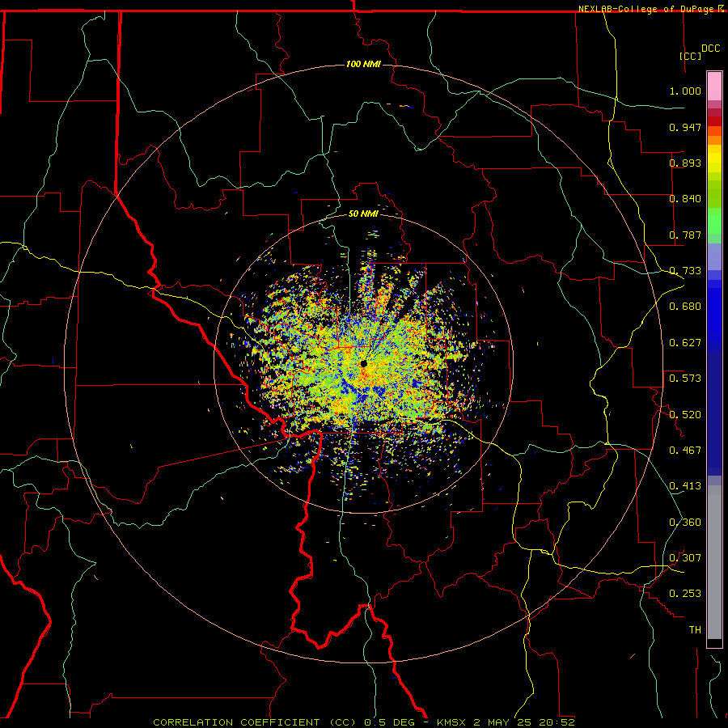
Task: Click the 0.413 legend value
Action: pos(685,486)
